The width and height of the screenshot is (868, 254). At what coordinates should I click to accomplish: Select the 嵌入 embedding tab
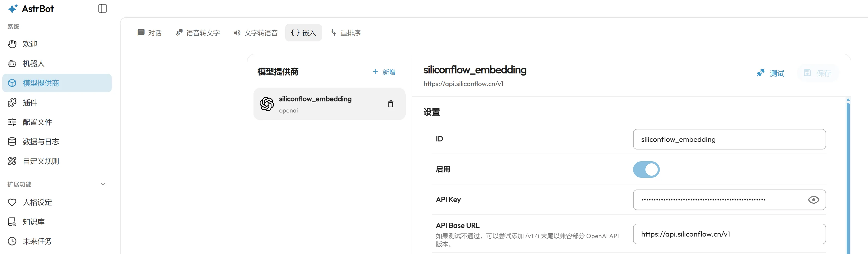(x=303, y=33)
